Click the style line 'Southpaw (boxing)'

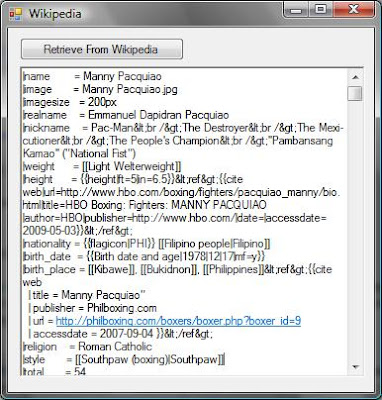pos(124,360)
